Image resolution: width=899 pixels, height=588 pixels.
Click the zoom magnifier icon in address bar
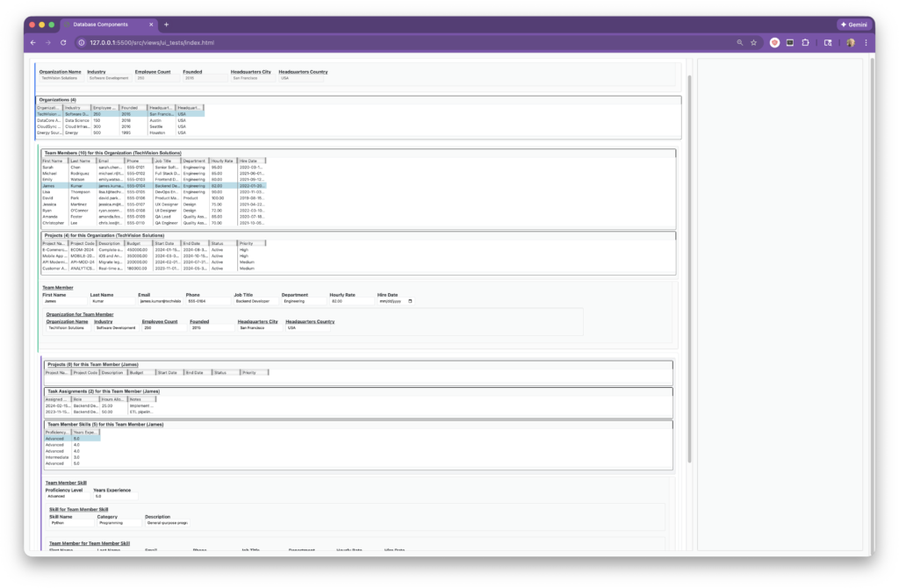click(x=740, y=42)
